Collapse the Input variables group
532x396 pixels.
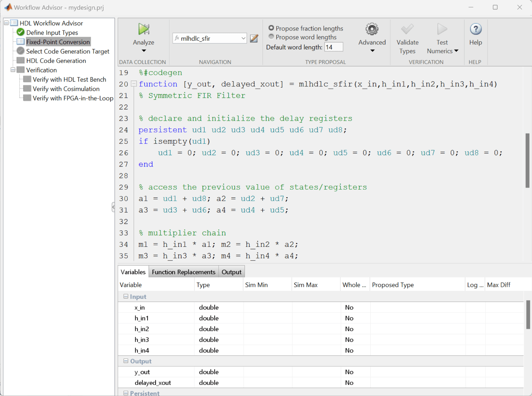click(x=126, y=297)
